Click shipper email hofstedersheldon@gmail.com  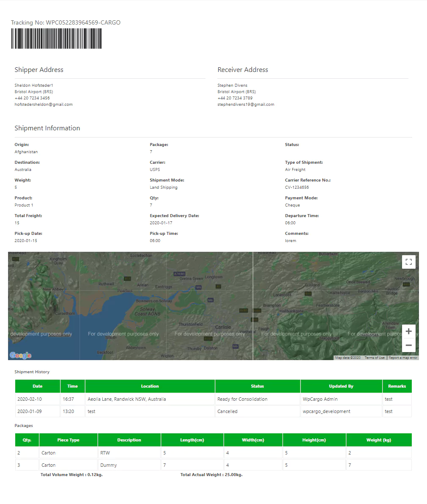coord(44,105)
